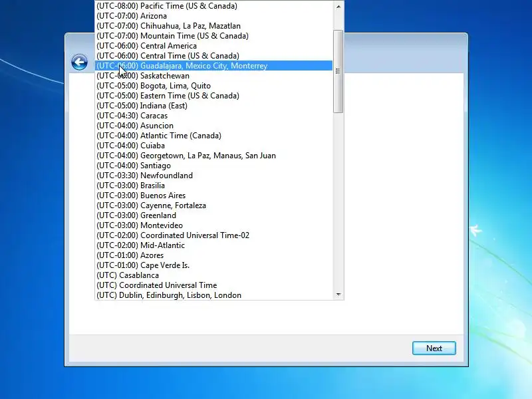Screen dimensions: 532x399
Task: Select Bogota, Lima, Quito
Action: pos(213,86)
